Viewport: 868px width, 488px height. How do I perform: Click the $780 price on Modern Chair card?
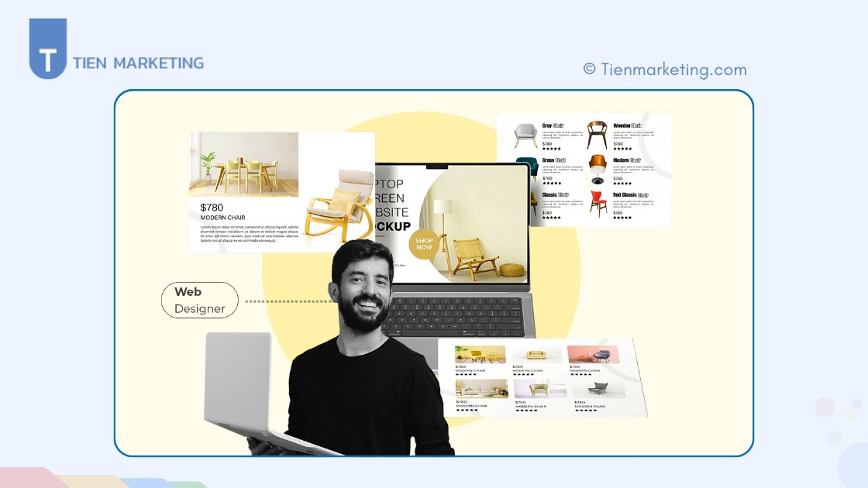point(212,208)
